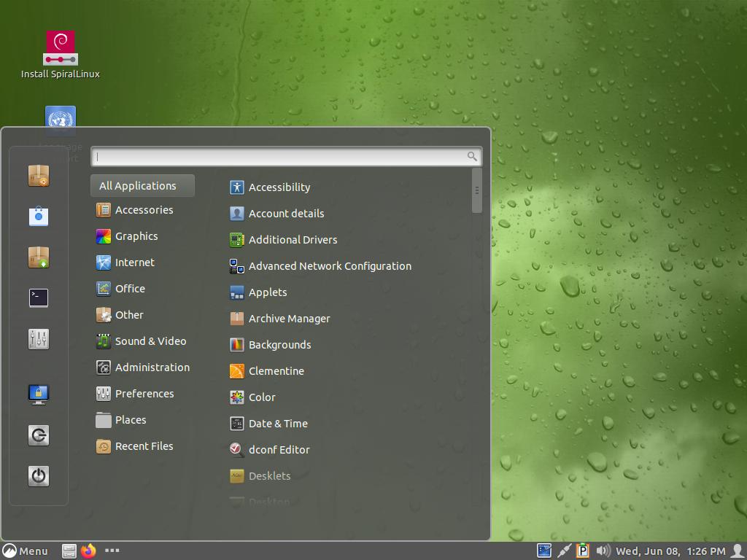Screen dimensions: 747x560
Task: Select the Graphics category
Action: click(x=127, y=236)
